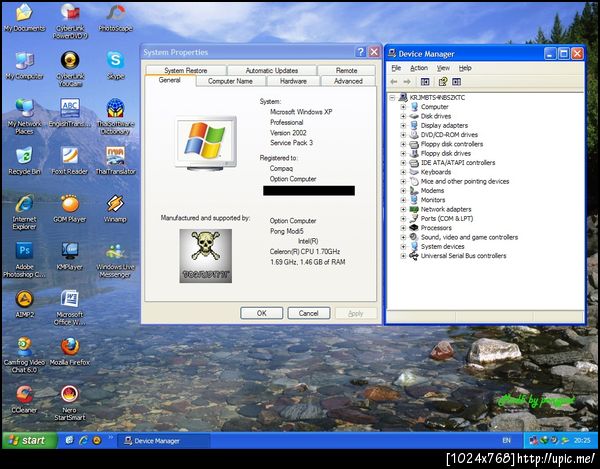Open Adobe Photoshop desktop icon
Screen dimensions: 600x469
click(24, 259)
